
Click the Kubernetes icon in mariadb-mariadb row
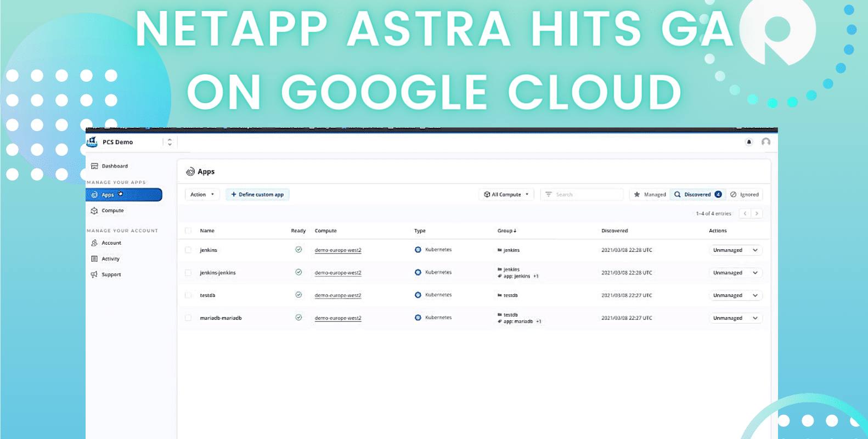click(x=418, y=318)
